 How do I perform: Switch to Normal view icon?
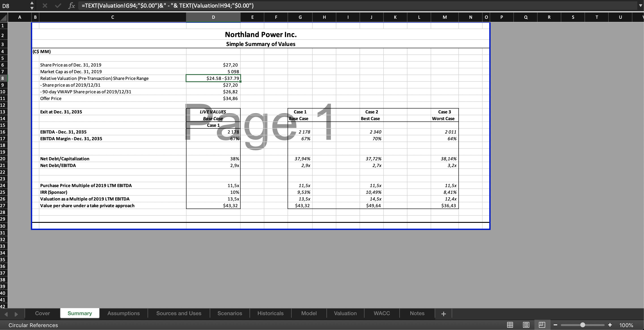pyautogui.click(x=510, y=325)
